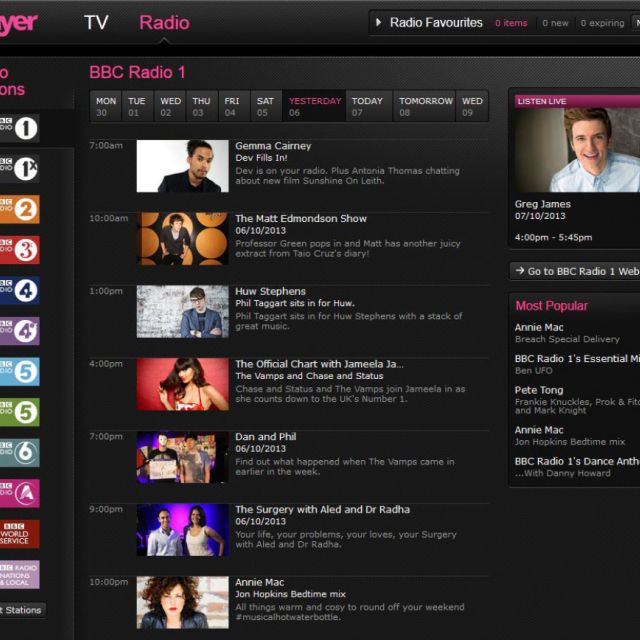This screenshot has height=640, width=640.
Task: Switch to the TV section
Action: (x=96, y=22)
